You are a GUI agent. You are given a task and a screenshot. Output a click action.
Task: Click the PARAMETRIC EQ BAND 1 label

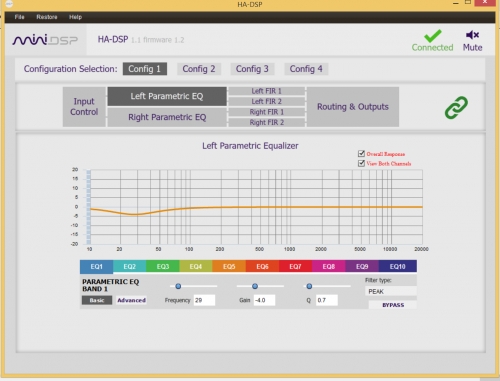click(x=111, y=285)
